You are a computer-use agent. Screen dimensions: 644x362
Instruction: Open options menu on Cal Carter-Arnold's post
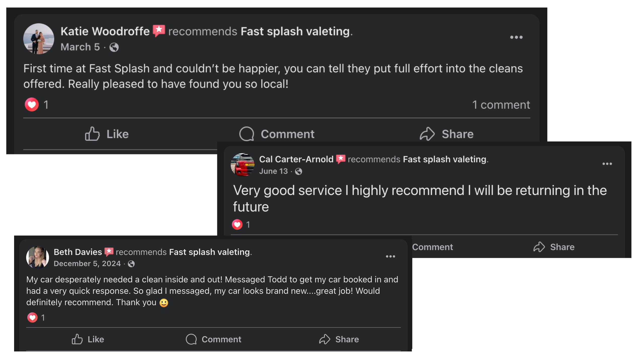click(607, 164)
